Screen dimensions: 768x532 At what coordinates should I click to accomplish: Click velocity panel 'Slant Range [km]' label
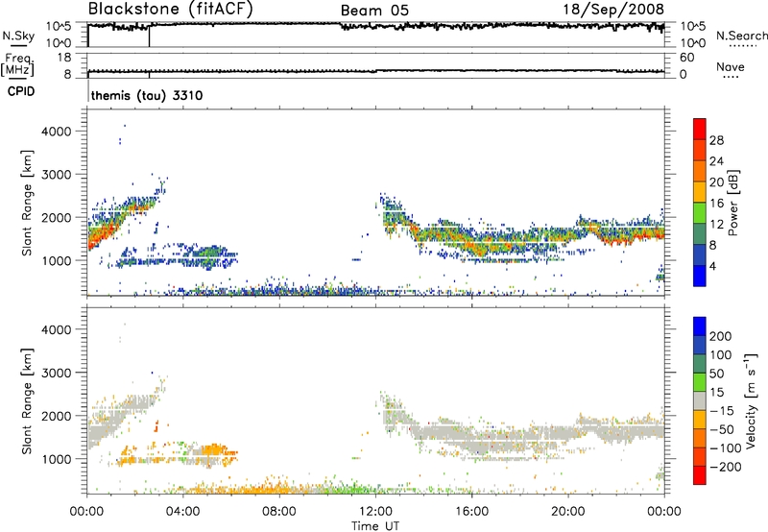pyautogui.click(x=27, y=400)
